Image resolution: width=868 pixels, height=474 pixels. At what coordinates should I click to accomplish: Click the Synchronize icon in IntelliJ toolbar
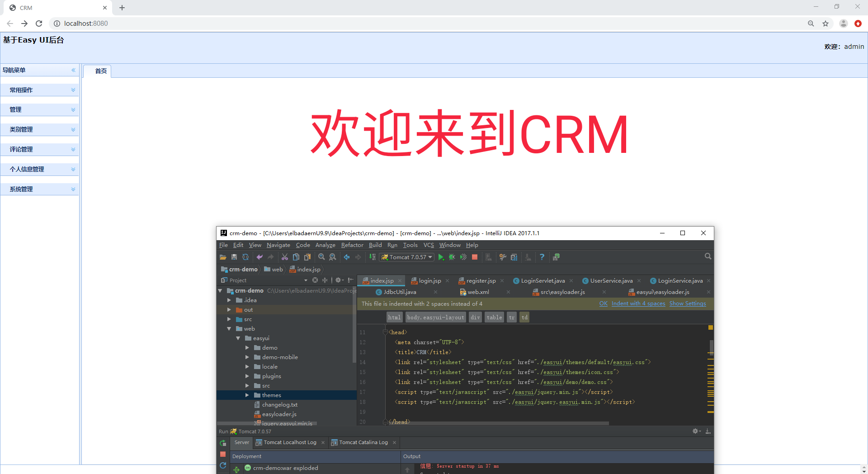tap(245, 257)
